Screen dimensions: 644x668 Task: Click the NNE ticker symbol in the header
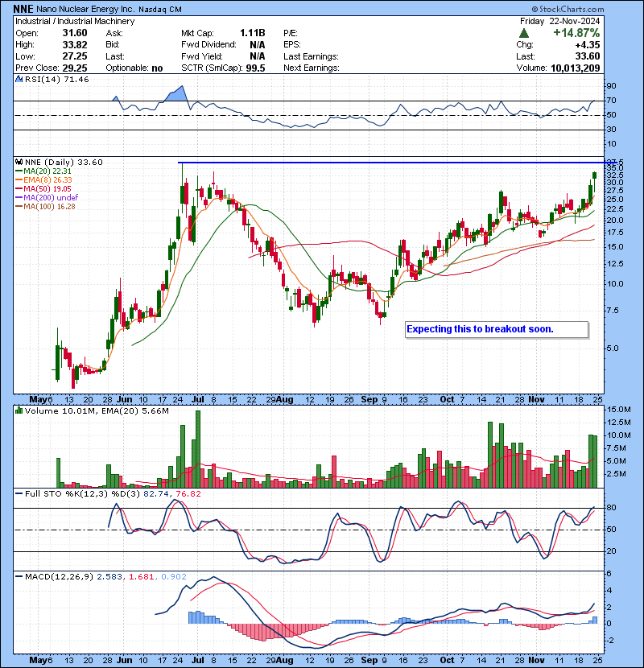click(23, 9)
